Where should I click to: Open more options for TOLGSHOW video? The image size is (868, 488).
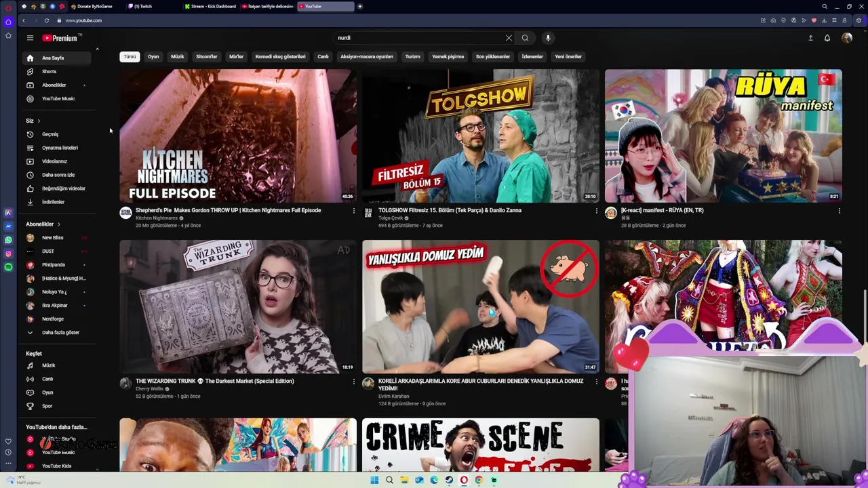596,211
